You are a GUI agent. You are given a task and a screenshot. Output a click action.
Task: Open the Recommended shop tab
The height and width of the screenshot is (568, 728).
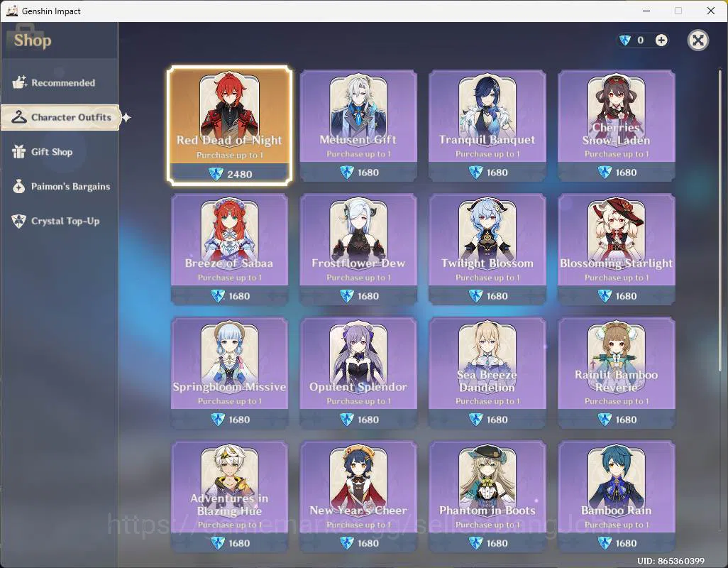pyautogui.click(x=60, y=82)
